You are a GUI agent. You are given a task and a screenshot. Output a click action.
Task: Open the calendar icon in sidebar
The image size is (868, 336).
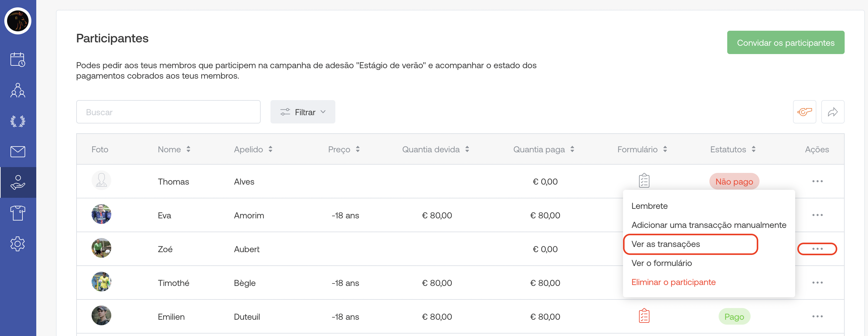pyautogui.click(x=18, y=60)
